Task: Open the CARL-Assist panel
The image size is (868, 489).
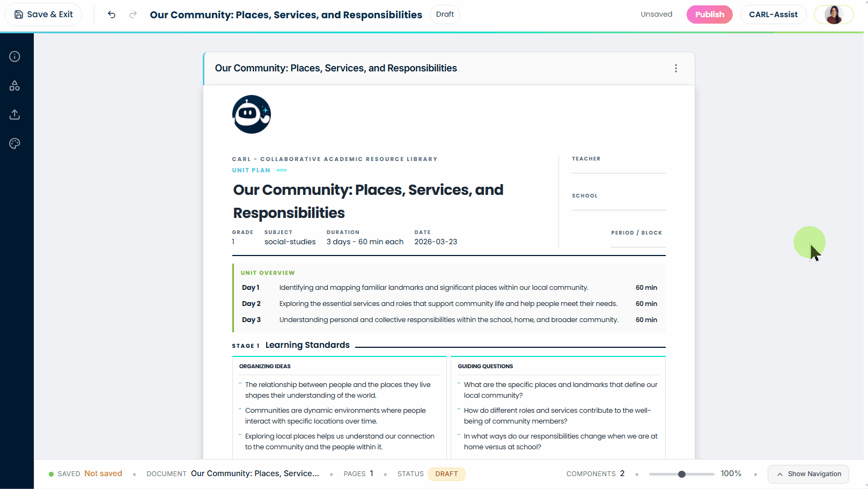Action: click(773, 14)
